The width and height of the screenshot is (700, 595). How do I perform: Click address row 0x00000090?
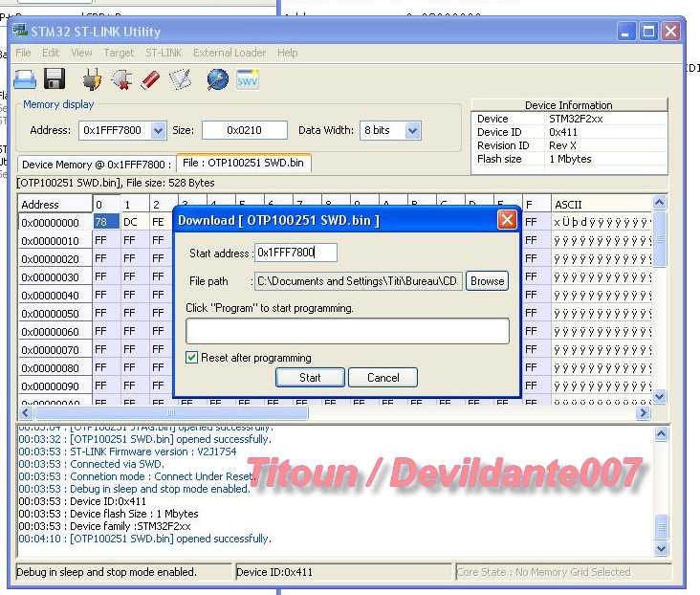[55, 386]
